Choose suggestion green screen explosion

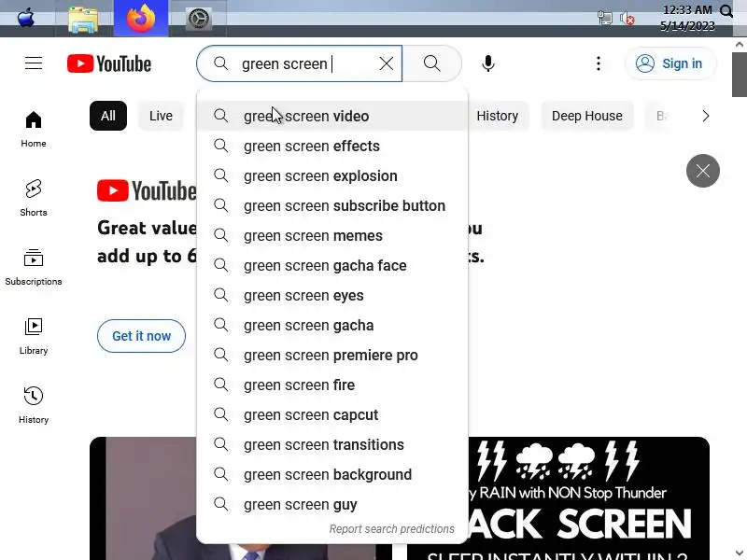(332, 175)
